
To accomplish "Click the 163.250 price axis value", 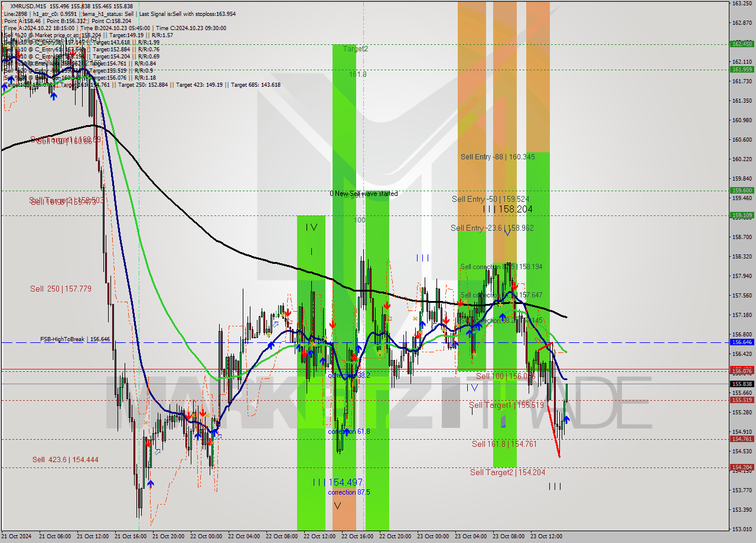I will click(x=741, y=3).
